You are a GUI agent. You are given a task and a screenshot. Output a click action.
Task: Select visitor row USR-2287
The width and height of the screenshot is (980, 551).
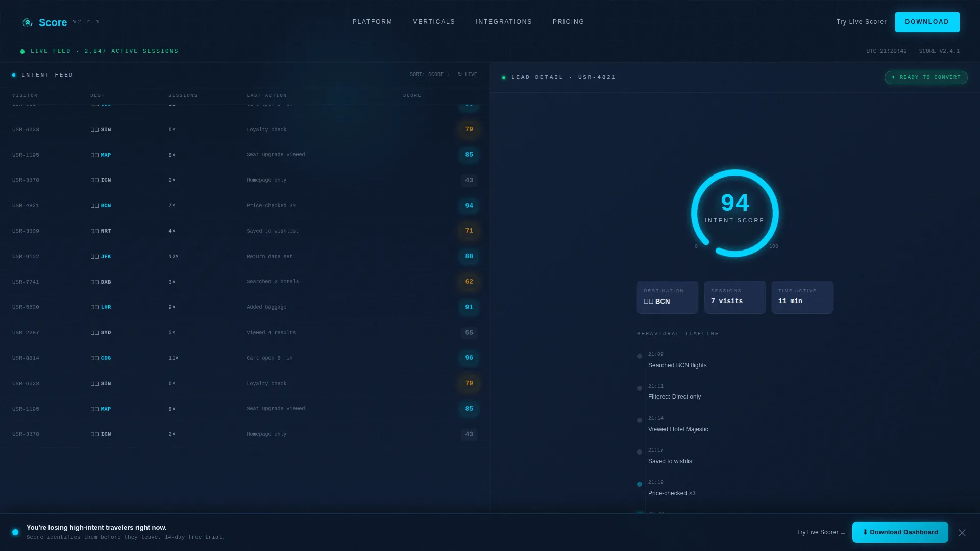coord(245,333)
